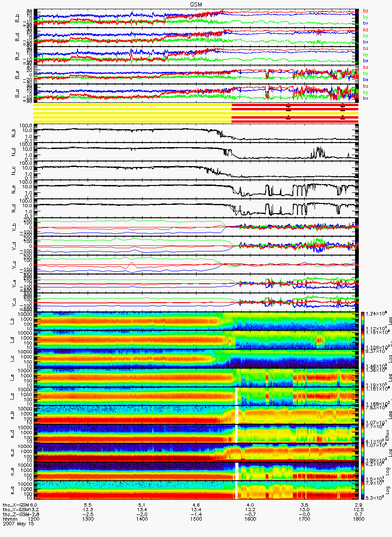
Task: Select the B_b axis label
Action: coord(17,18)
